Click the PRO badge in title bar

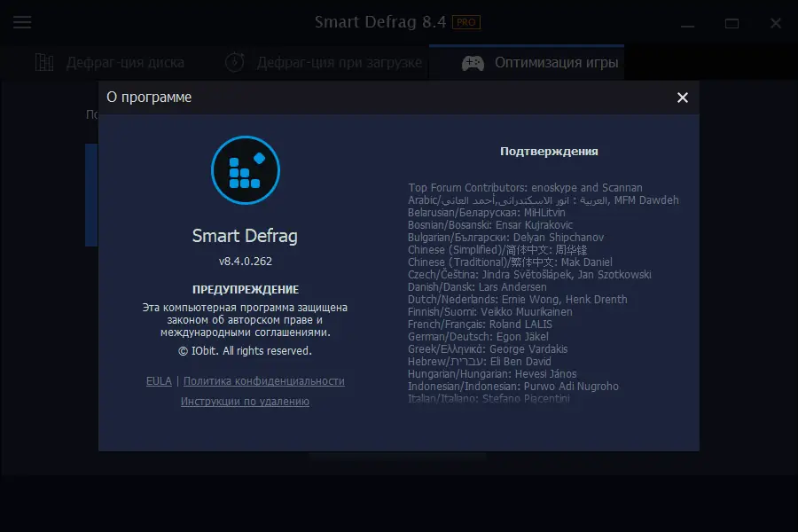tap(466, 22)
